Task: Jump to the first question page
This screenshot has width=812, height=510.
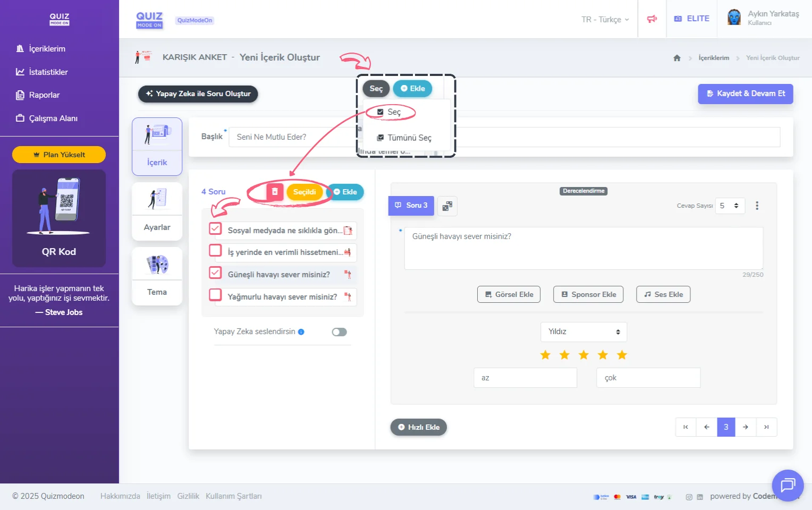Action: pyautogui.click(x=686, y=427)
